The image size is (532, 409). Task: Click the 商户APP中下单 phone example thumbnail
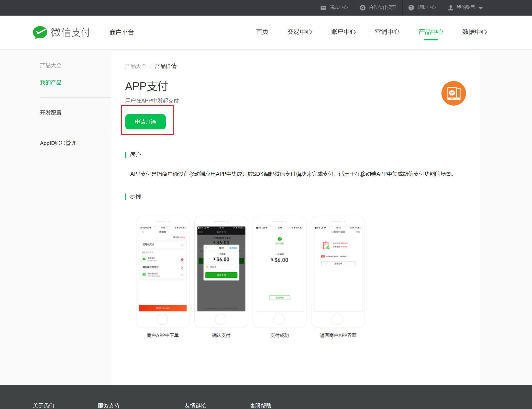click(163, 272)
